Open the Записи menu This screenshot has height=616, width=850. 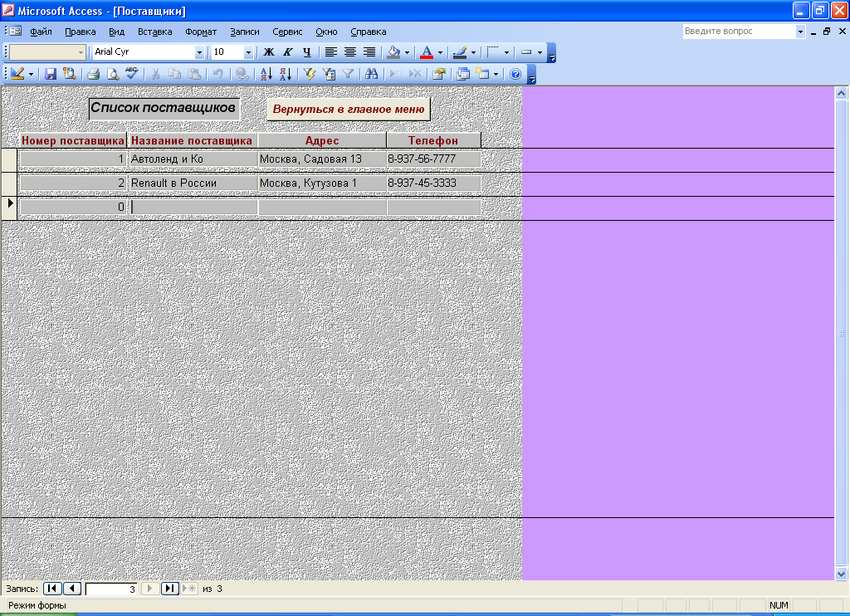245,32
